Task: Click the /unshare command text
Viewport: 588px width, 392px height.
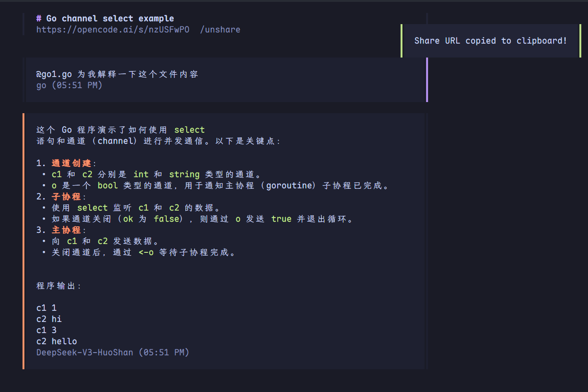Action: pyautogui.click(x=220, y=30)
